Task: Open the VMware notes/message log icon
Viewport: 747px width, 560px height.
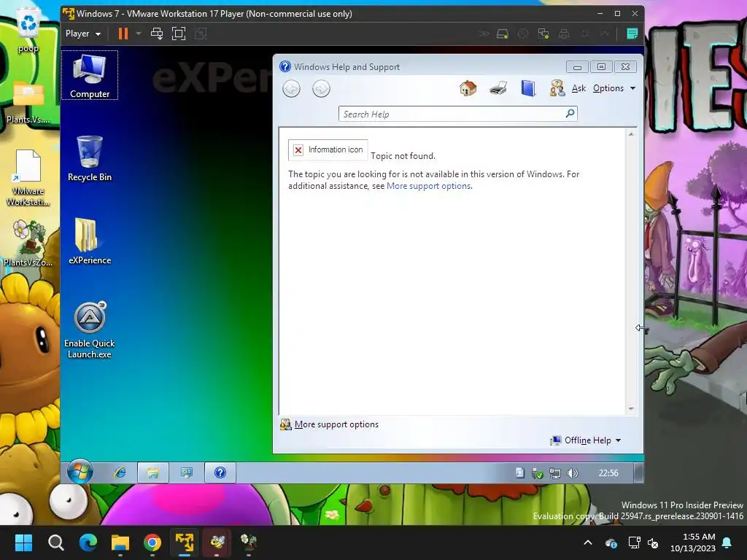Action: pyautogui.click(x=632, y=34)
